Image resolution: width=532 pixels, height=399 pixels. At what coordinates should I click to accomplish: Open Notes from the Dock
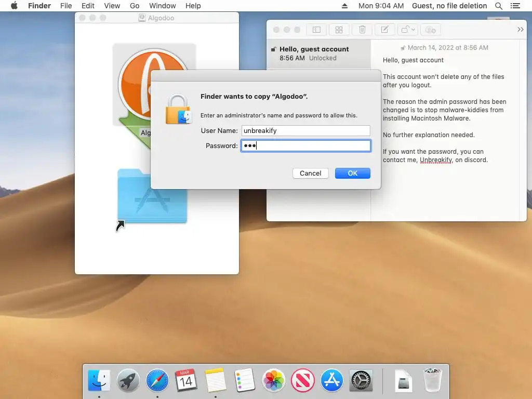pos(216,380)
